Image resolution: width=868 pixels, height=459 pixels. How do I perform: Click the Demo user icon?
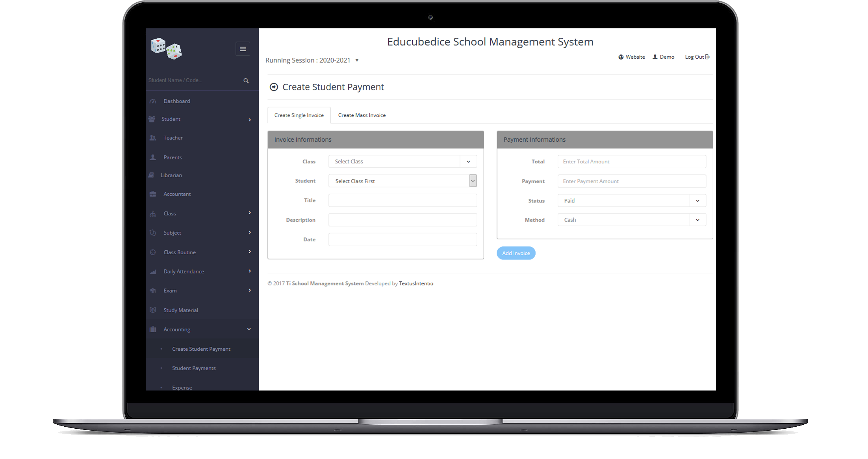point(655,57)
